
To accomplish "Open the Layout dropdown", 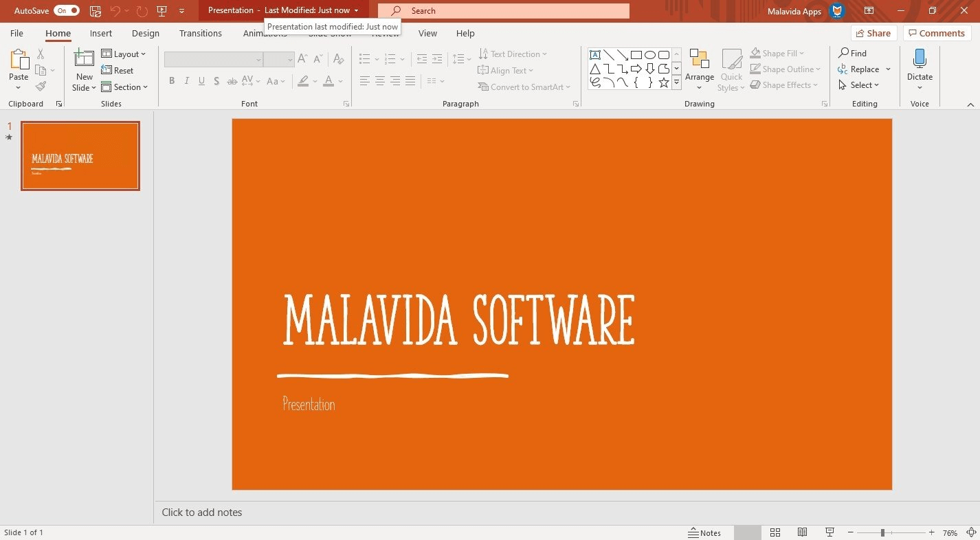I will coord(124,54).
